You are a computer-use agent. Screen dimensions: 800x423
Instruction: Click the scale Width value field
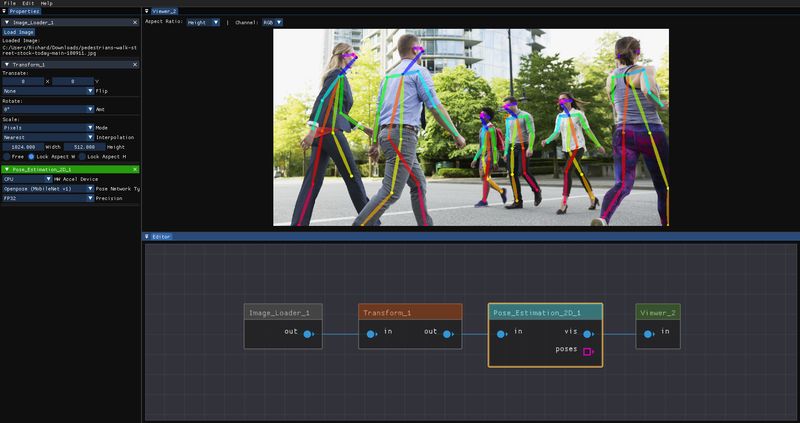(22, 146)
